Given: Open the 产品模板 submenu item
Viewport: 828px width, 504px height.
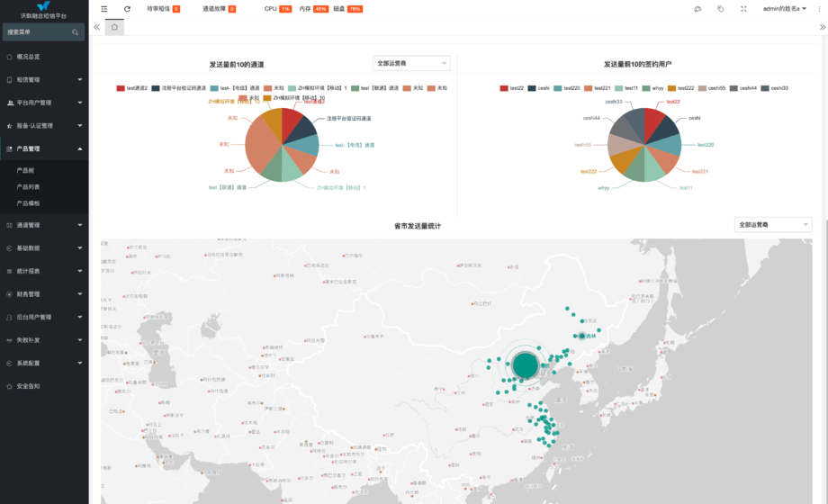Looking at the screenshot, I should pyautogui.click(x=44, y=203).
